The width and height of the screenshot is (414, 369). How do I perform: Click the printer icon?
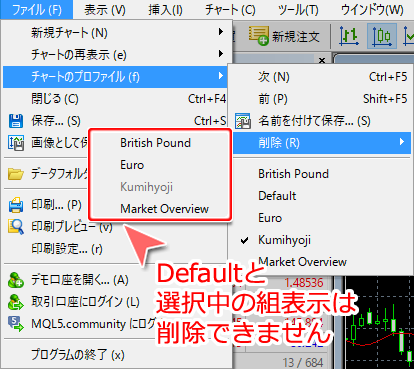(x=16, y=205)
